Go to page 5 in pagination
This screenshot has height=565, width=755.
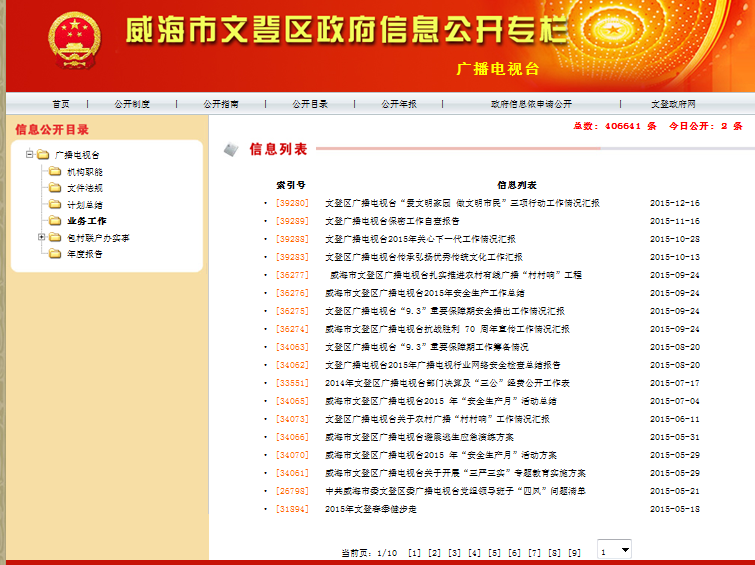pos(494,553)
